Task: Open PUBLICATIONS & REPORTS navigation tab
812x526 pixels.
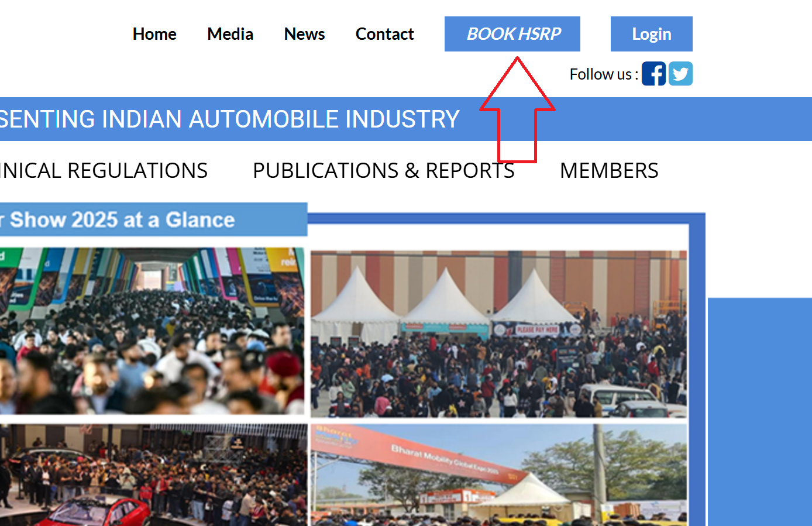Action: pyautogui.click(x=383, y=170)
